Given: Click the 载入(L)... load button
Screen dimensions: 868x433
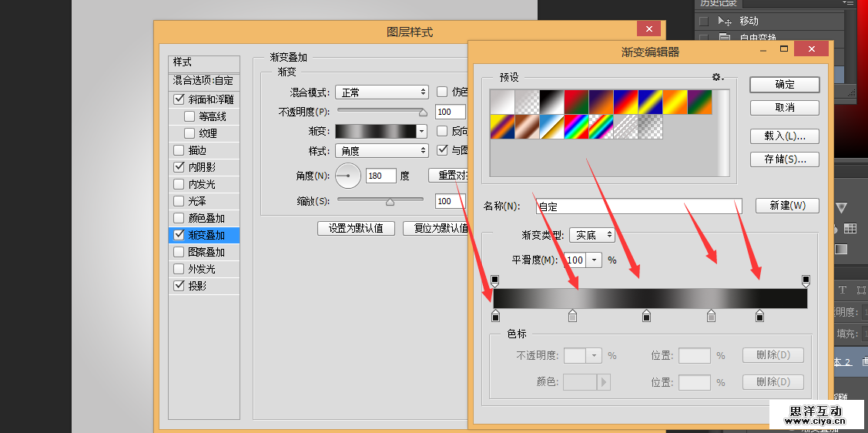Looking at the screenshot, I should [785, 136].
